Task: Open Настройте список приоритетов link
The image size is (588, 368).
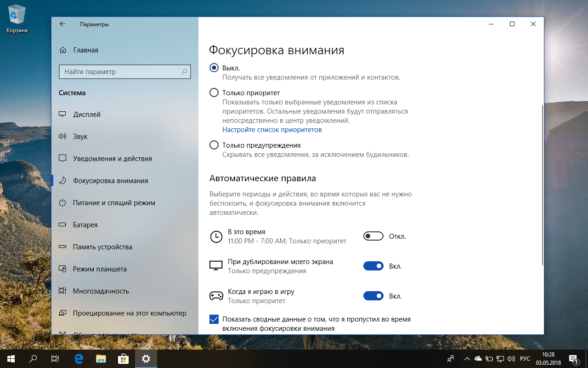Action: 271,129
